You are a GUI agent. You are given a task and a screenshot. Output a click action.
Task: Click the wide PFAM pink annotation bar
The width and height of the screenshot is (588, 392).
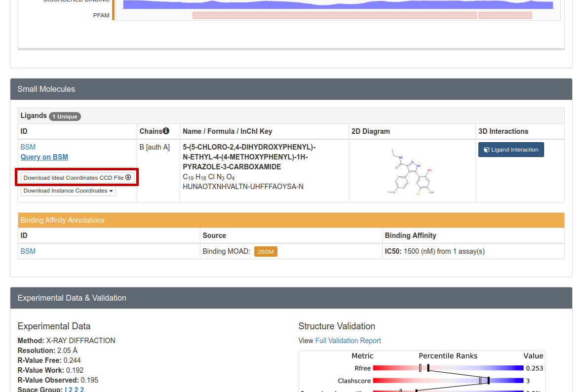click(x=335, y=15)
